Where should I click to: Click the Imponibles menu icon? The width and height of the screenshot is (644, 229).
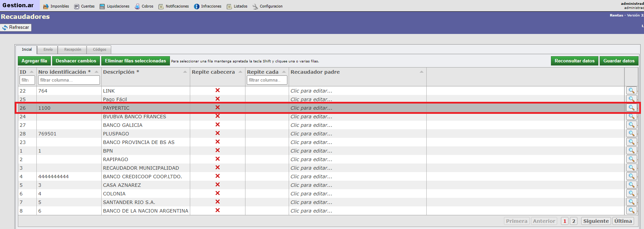tap(46, 7)
